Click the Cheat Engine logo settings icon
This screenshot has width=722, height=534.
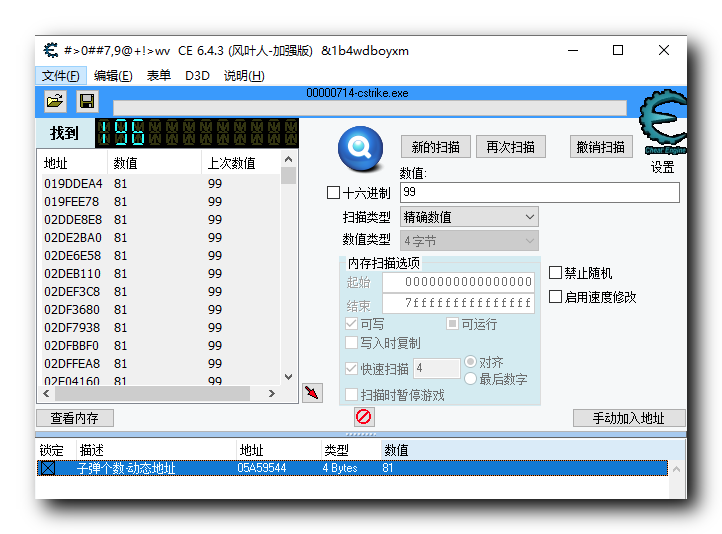pyautogui.click(x=663, y=122)
